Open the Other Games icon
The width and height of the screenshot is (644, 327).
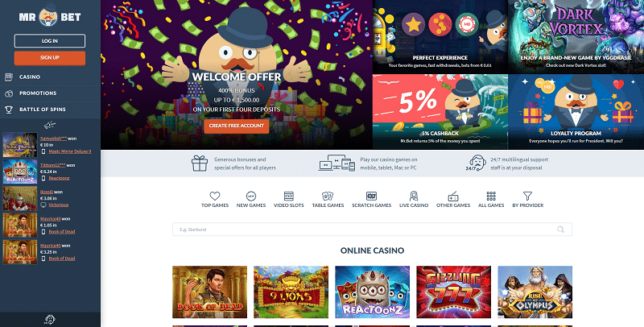[453, 196]
